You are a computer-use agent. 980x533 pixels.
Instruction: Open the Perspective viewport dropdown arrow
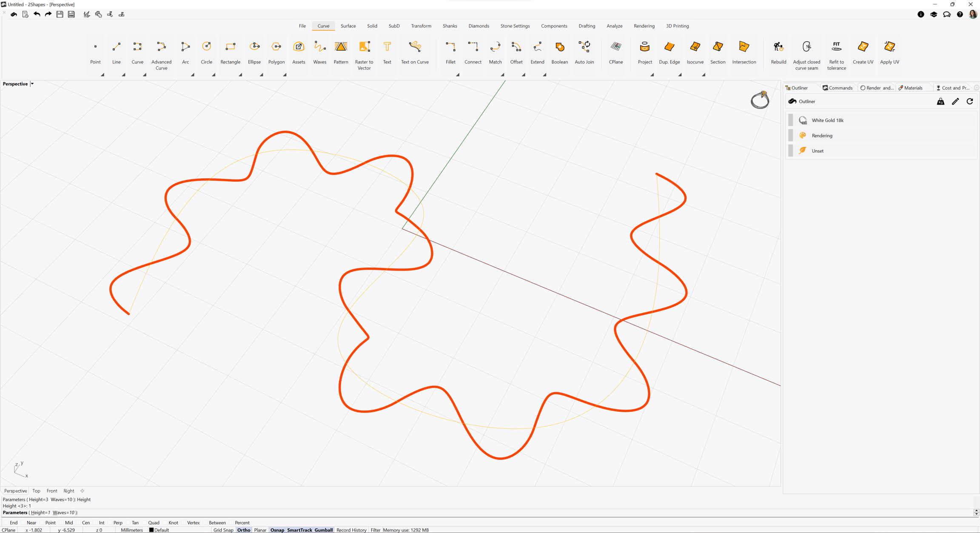click(x=32, y=84)
